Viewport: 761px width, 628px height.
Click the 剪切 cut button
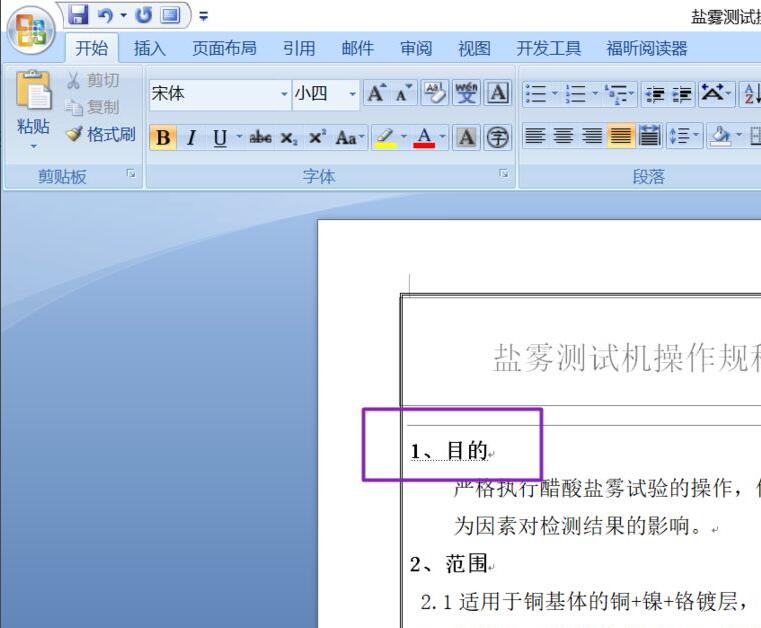click(x=93, y=80)
